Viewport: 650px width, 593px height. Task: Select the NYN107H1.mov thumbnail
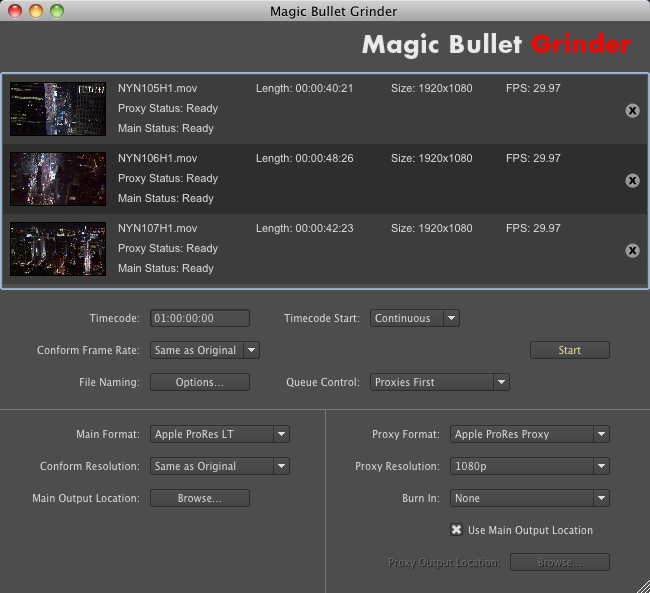point(58,249)
